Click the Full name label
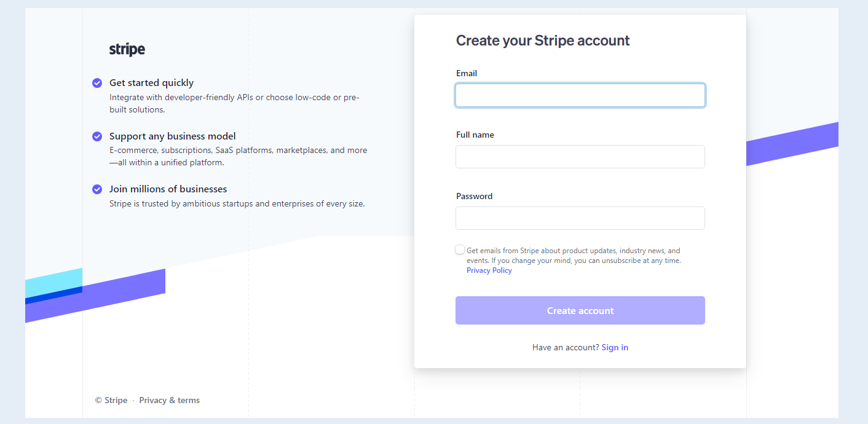Screen dimensions: 868x424 [x=475, y=135]
